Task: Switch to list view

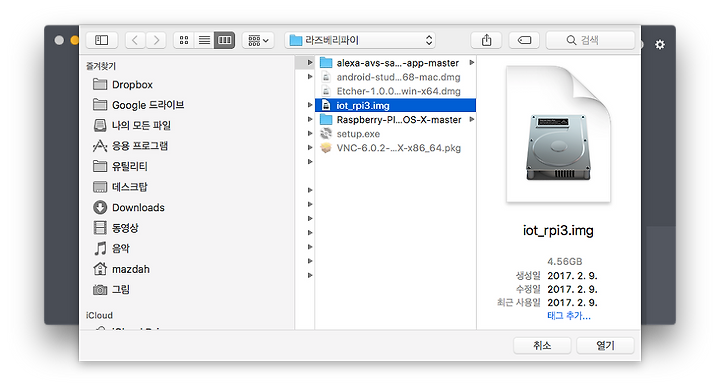Action: (204, 40)
